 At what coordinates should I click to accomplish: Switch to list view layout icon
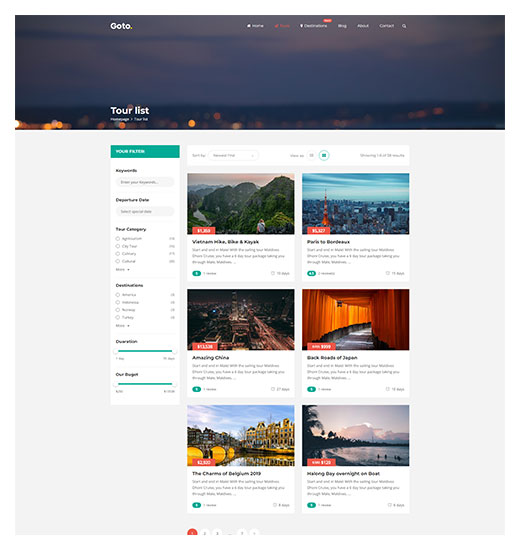point(311,155)
